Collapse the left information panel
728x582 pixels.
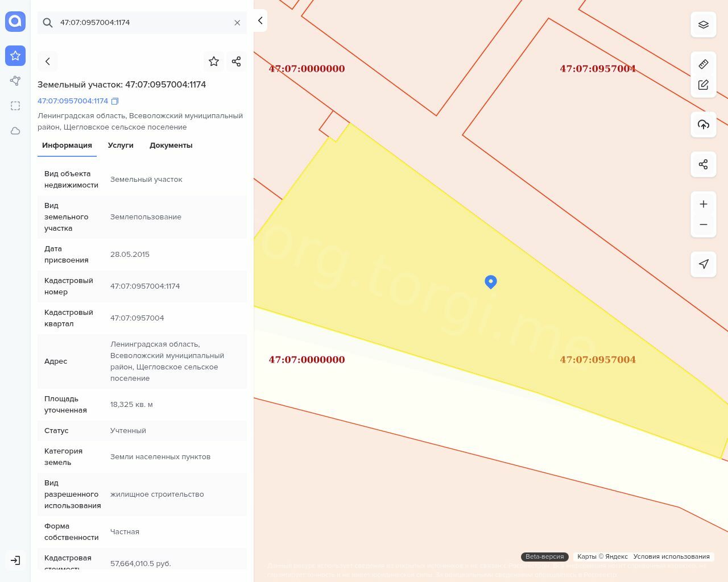tap(260, 20)
